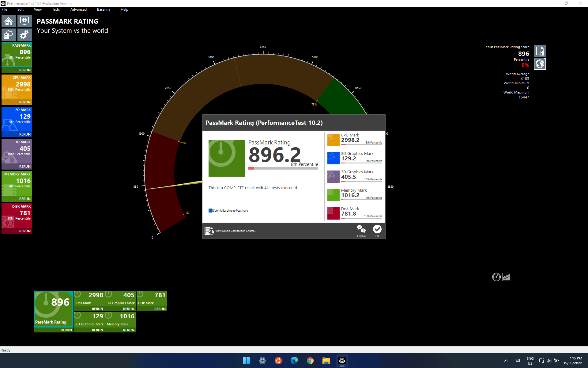Open the Edit menu

pyautogui.click(x=21, y=10)
